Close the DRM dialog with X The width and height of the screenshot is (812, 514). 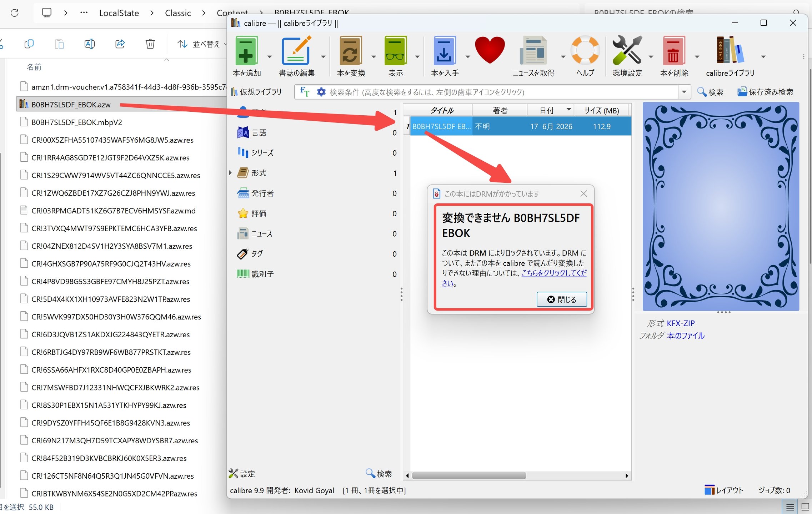[584, 193]
